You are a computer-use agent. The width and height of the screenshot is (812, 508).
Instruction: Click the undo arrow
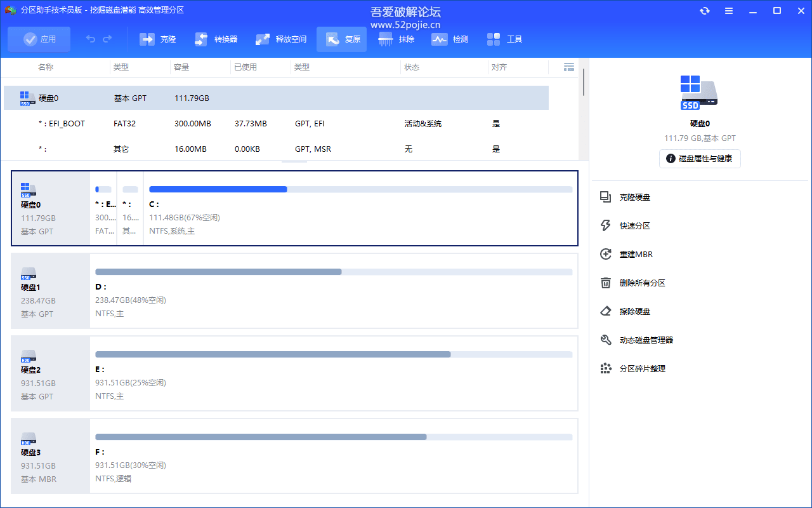89,39
